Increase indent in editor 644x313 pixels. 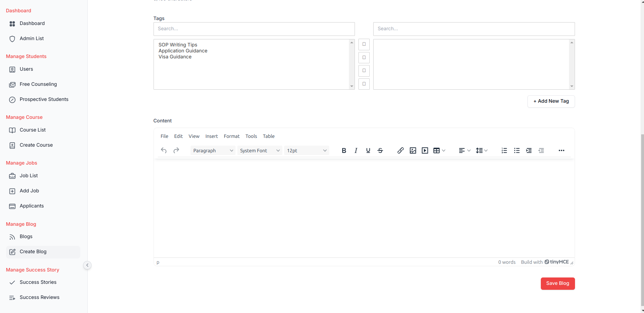(529, 151)
